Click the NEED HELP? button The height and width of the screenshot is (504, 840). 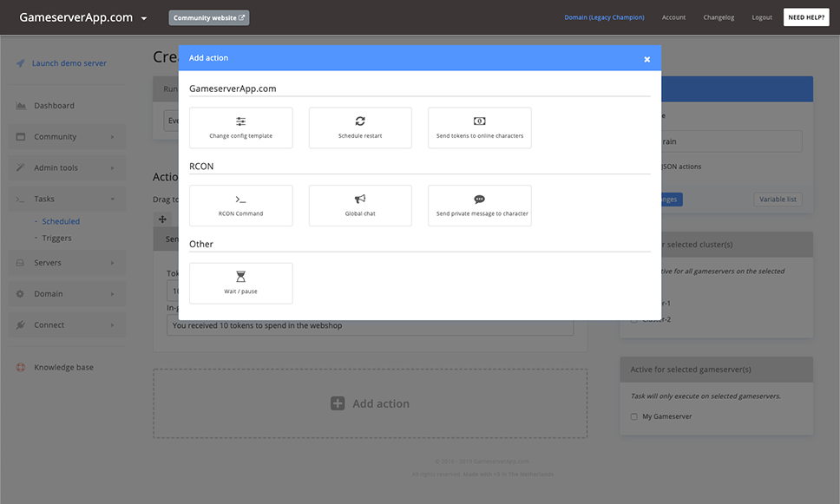806,17
